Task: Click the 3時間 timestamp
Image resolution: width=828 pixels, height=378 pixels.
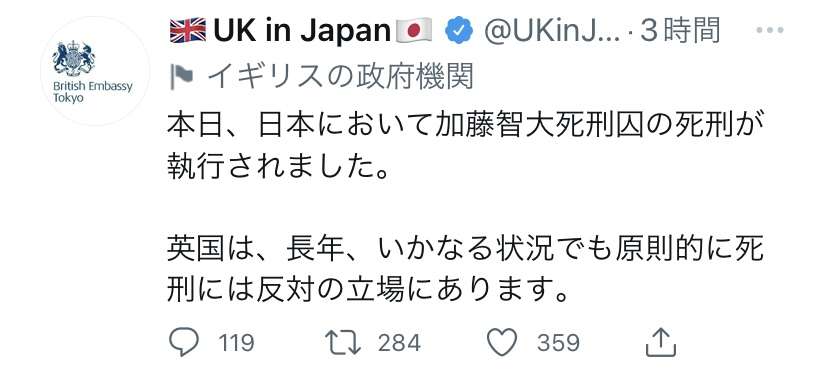Action: (680, 31)
